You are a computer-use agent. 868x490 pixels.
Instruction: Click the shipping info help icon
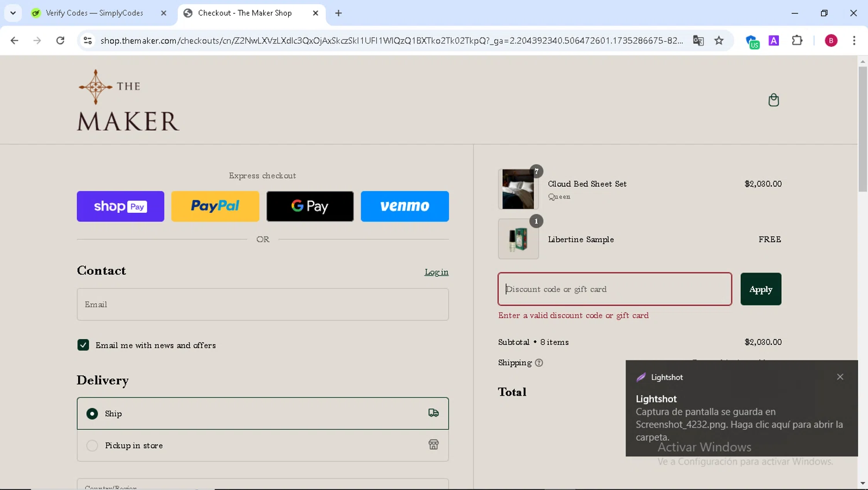[x=539, y=363]
